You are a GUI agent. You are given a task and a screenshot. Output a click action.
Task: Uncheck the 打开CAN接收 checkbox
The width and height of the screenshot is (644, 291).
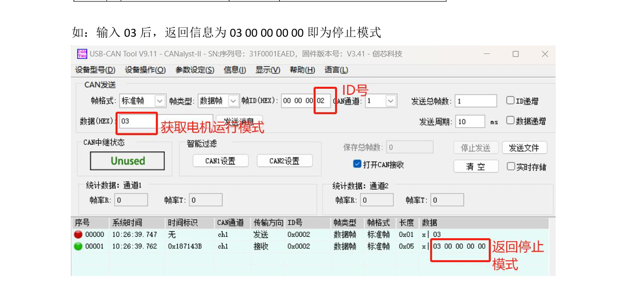point(357,164)
